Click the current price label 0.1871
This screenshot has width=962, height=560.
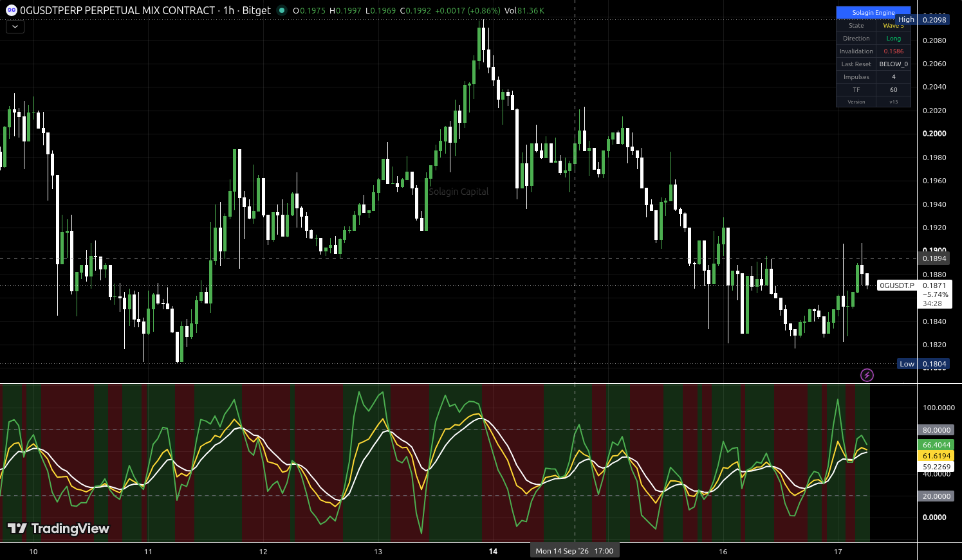934,285
